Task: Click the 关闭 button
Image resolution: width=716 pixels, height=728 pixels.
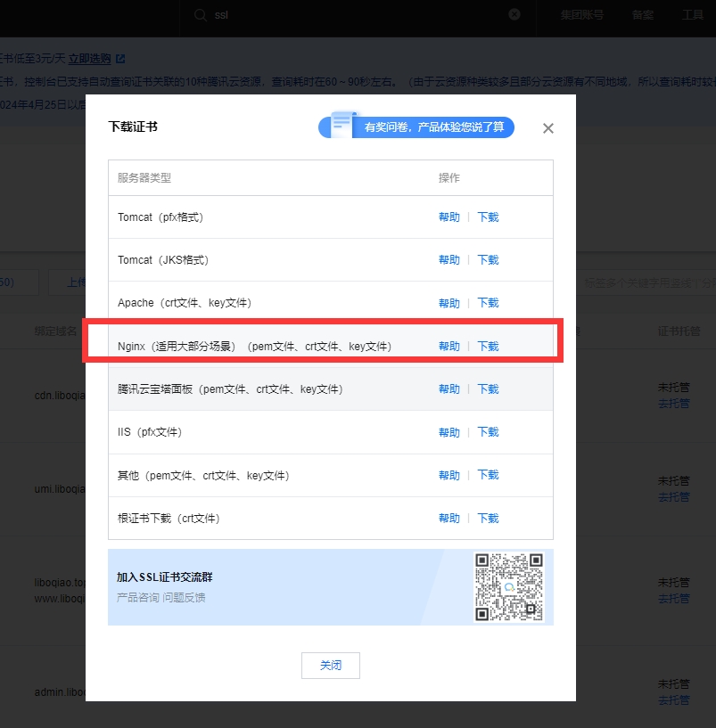Action: [x=331, y=666]
